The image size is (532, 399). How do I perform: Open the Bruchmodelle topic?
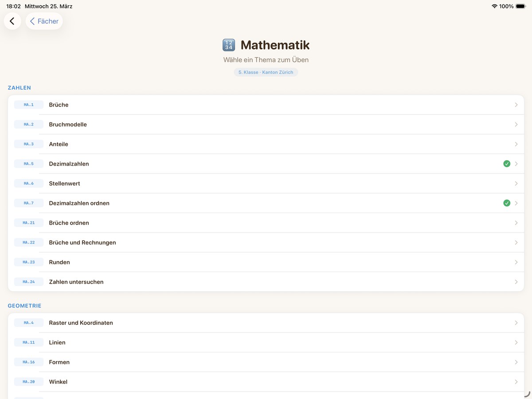266,124
